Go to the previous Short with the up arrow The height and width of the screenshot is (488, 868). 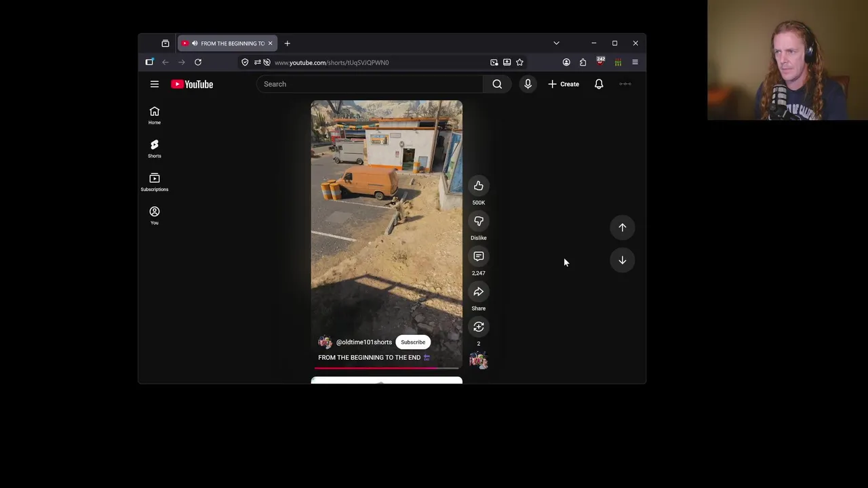pyautogui.click(x=623, y=228)
